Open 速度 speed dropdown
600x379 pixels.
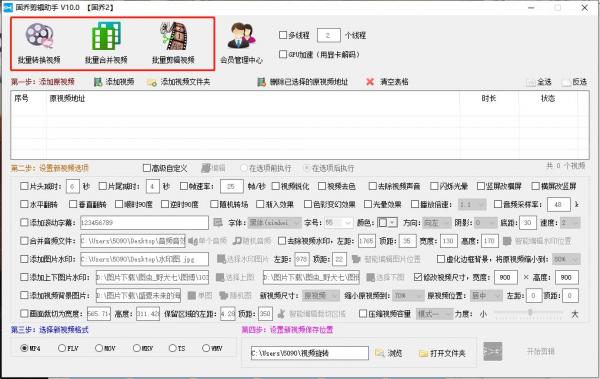coord(570,222)
